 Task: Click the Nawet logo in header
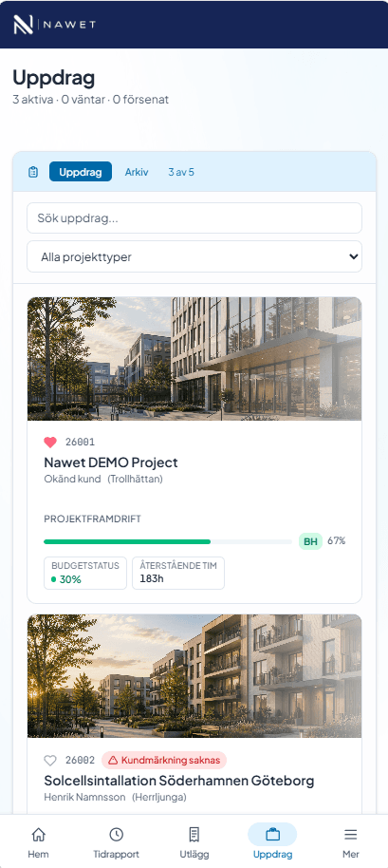click(x=54, y=25)
